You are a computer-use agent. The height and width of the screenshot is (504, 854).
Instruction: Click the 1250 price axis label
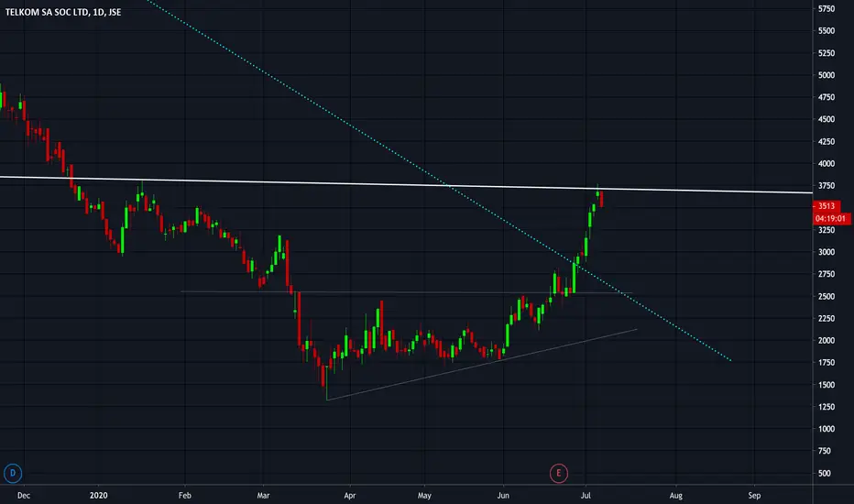[827, 407]
